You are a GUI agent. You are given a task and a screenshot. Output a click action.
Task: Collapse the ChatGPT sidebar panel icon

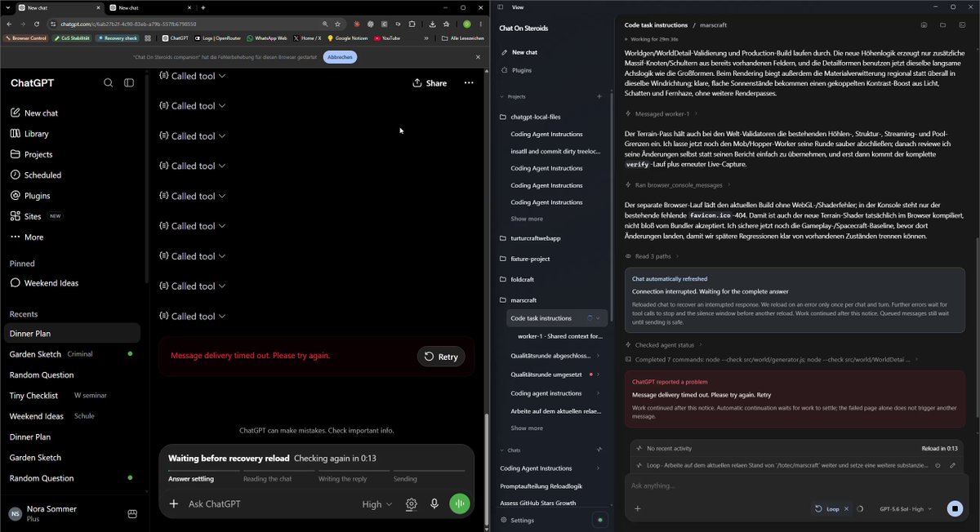(129, 82)
